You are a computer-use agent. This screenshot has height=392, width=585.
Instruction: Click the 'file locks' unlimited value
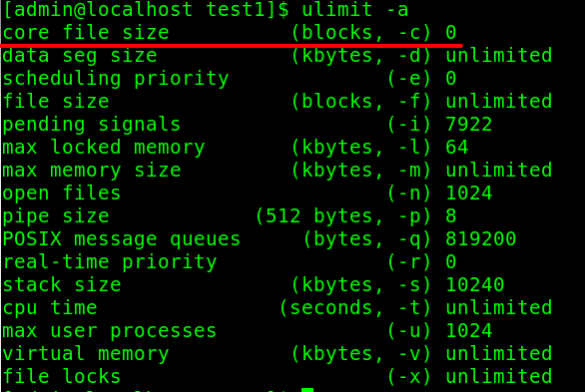point(499,376)
